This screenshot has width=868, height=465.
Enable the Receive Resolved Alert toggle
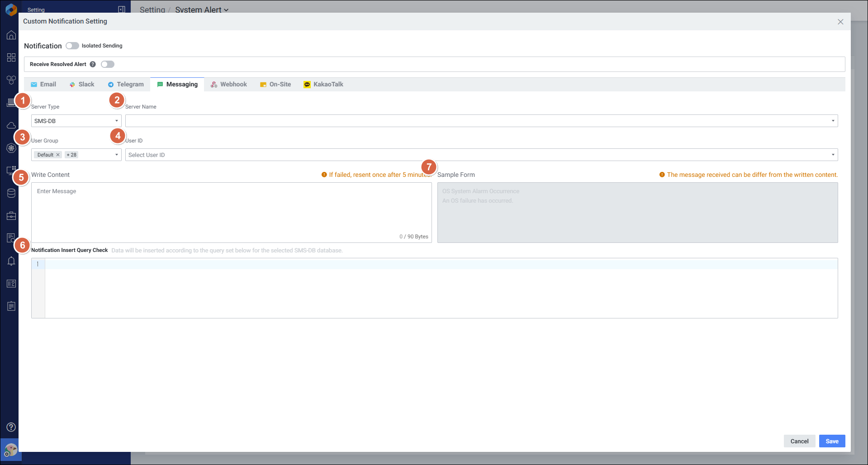108,64
